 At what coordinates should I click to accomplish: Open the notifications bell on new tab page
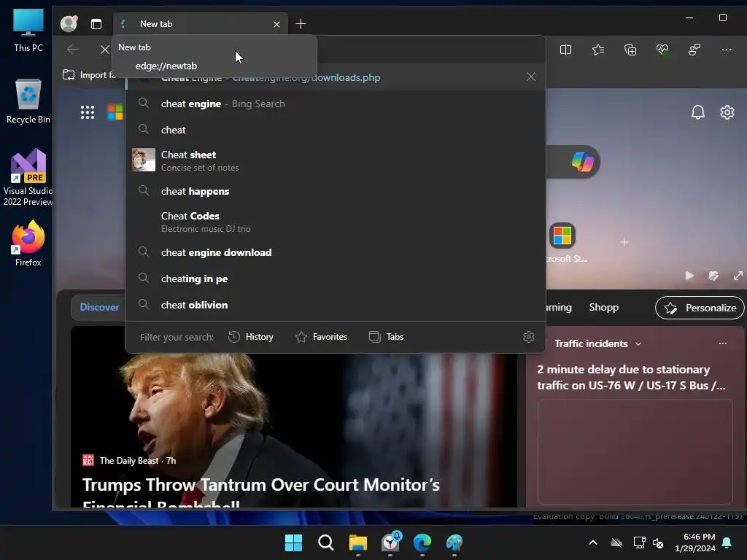698,112
